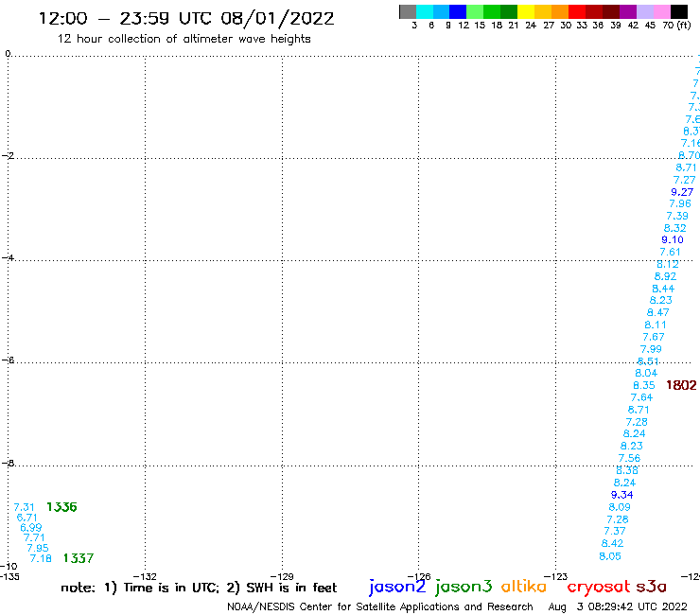Click wave height value 8.04
Image resolution: width=700 pixels, height=615 pixels.
pos(646,374)
